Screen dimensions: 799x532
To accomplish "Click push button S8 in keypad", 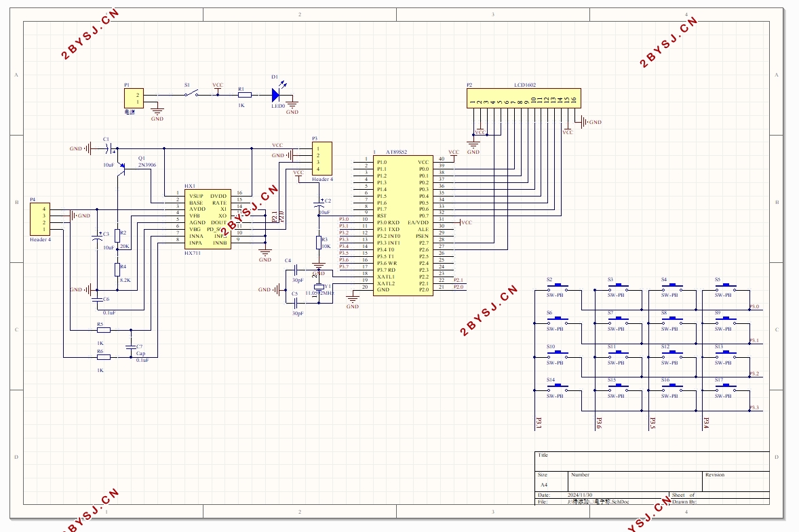I will coord(672,321).
